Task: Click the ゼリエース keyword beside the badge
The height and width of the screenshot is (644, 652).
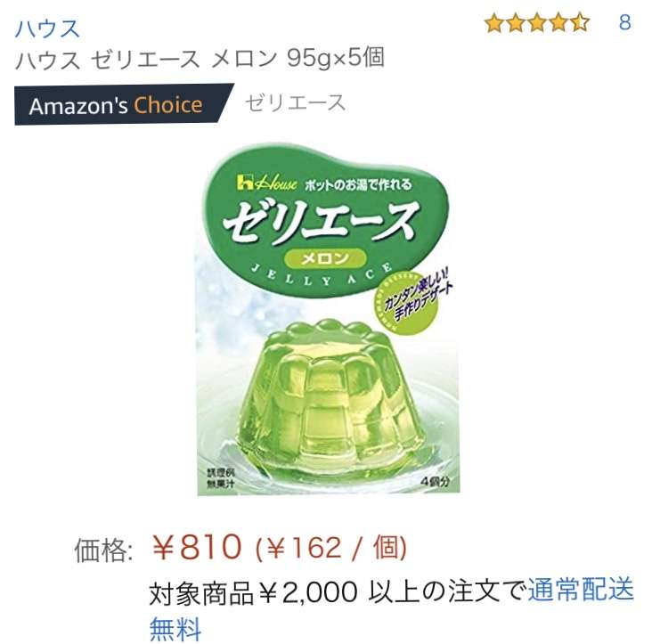Action: 295,102
